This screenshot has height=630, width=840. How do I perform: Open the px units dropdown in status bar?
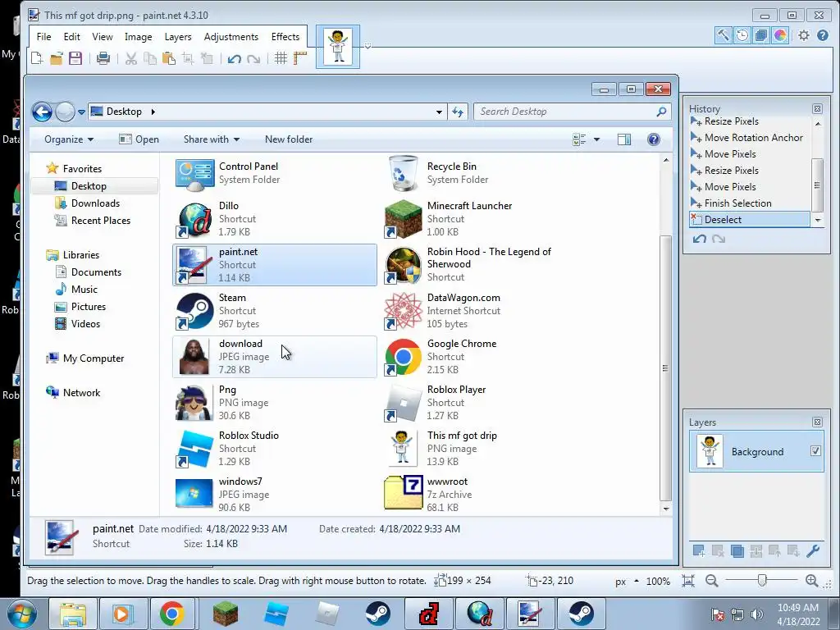click(x=627, y=582)
